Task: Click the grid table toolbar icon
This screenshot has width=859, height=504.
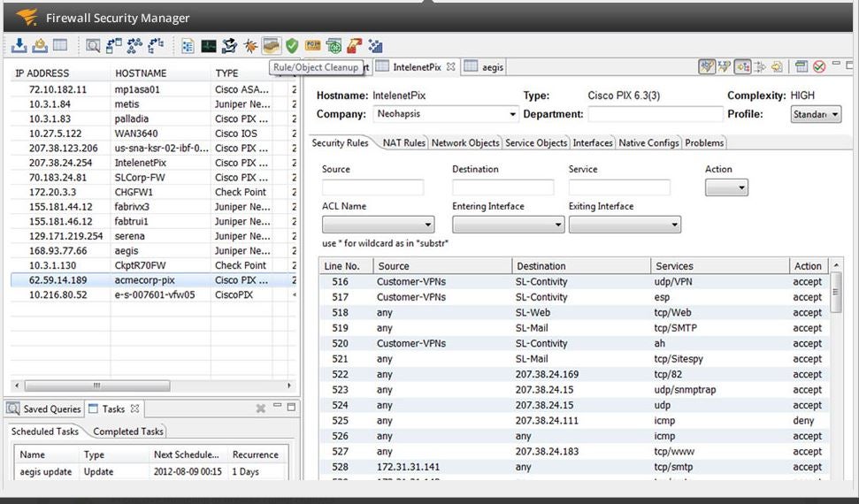Action: pyautogui.click(x=59, y=45)
